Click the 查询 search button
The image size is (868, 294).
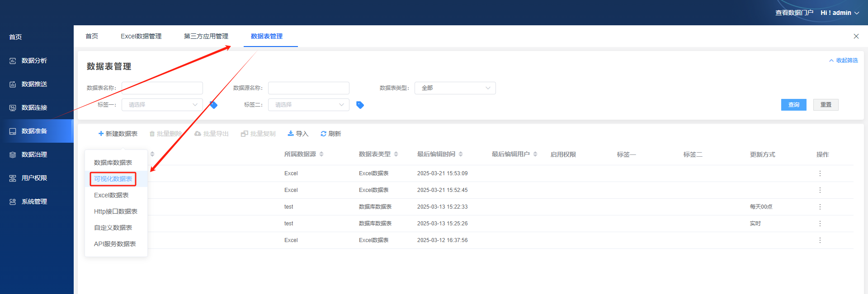tap(793, 105)
